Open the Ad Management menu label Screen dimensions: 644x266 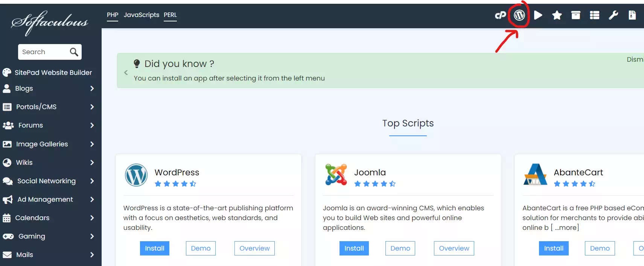point(45,199)
